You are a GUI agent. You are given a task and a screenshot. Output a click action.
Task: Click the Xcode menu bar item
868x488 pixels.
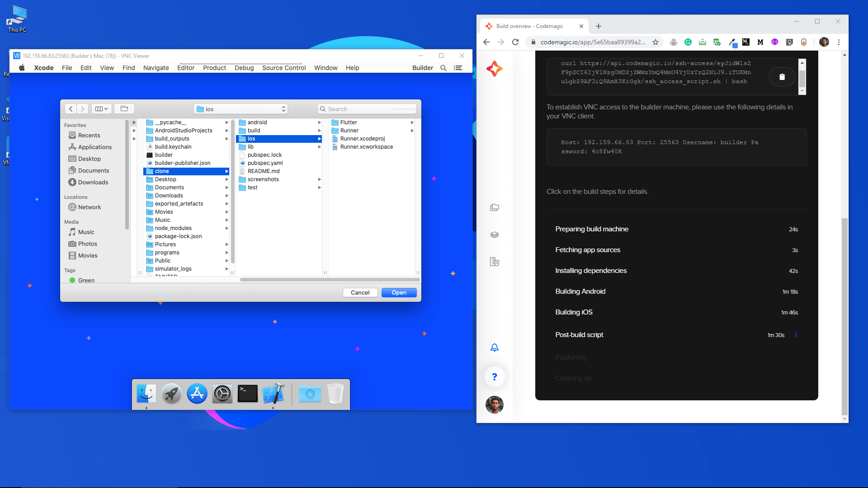43,67
